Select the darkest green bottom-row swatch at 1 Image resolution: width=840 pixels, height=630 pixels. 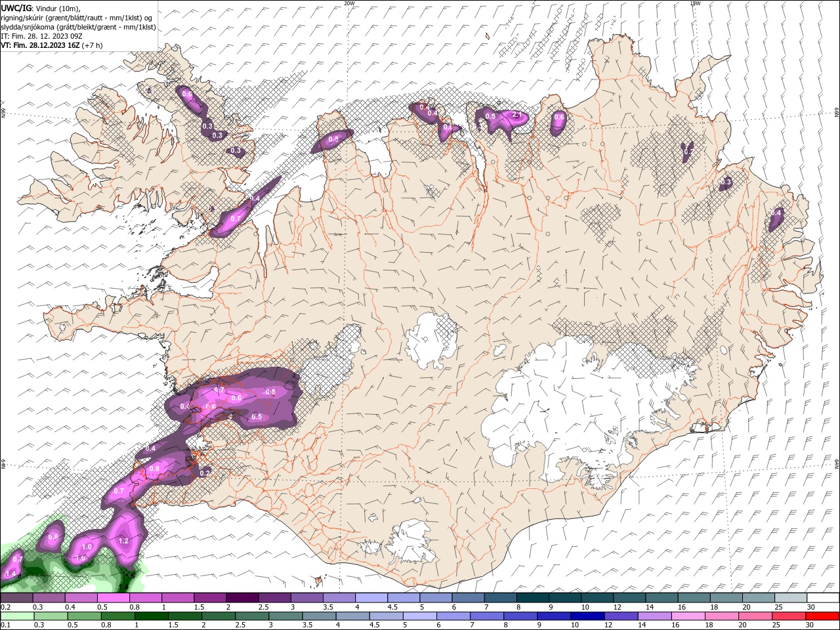point(152,616)
